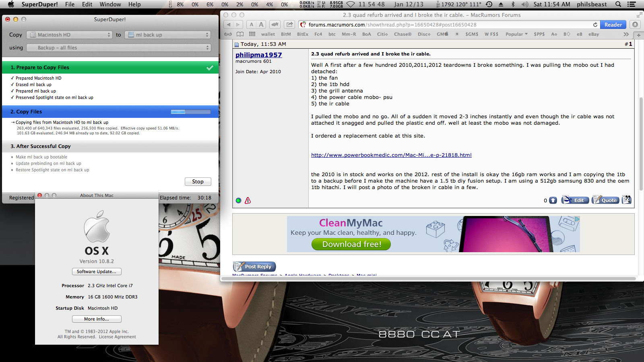Open the eBay bookmark
The height and width of the screenshot is (362, 644).
pos(594,34)
